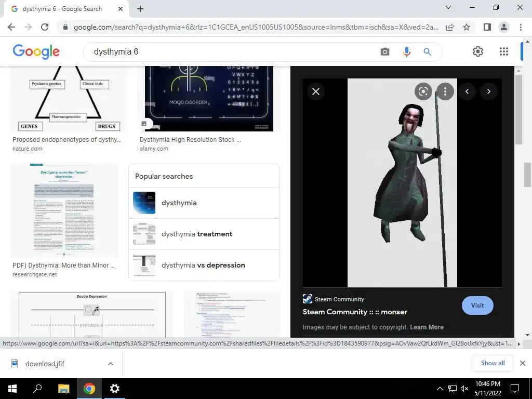Select popular search dysthymia vs depression
This screenshot has height=399, width=532.
point(204,265)
